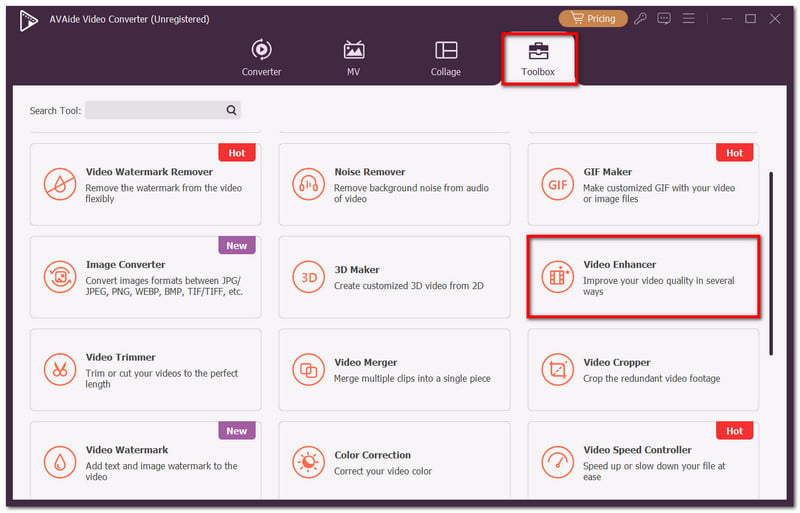Screen dimensions: 800x513
Task: Click 'Remove background noise from audio' description
Action: (411, 193)
